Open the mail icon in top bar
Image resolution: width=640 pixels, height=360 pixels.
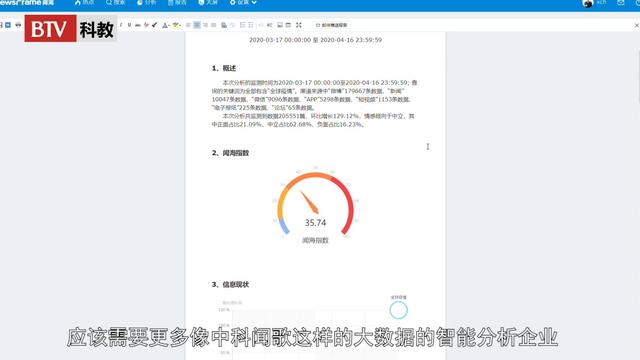620,2
